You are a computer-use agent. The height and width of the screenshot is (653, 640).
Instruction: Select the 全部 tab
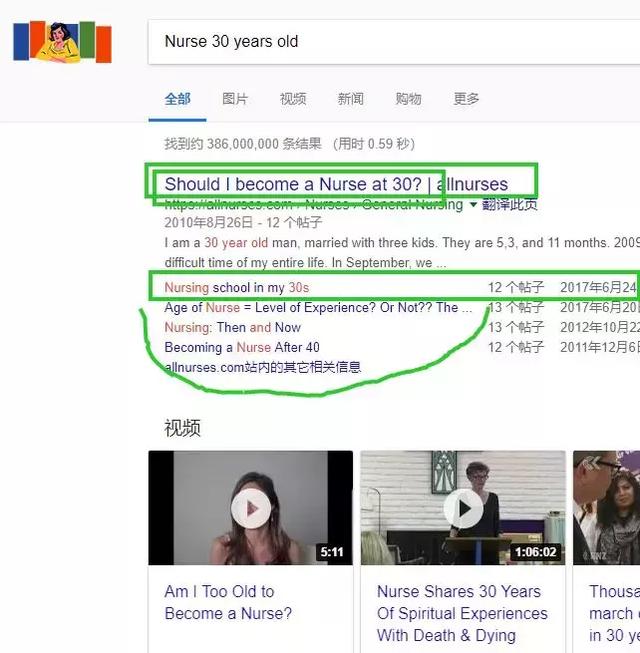177,99
